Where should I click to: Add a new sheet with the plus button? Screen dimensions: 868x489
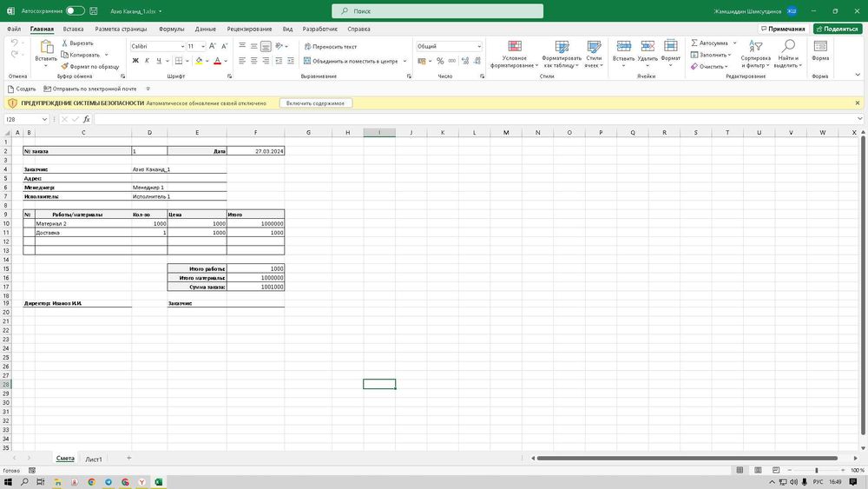click(129, 458)
